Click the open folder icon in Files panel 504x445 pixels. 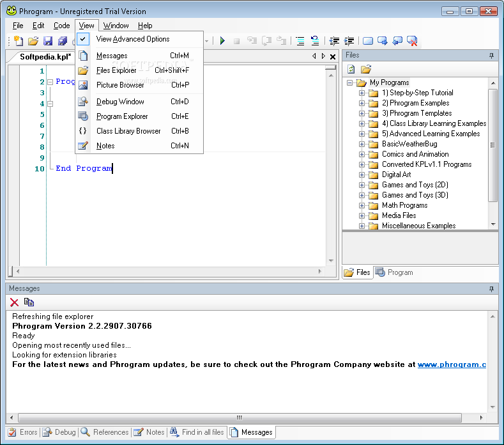(x=366, y=69)
